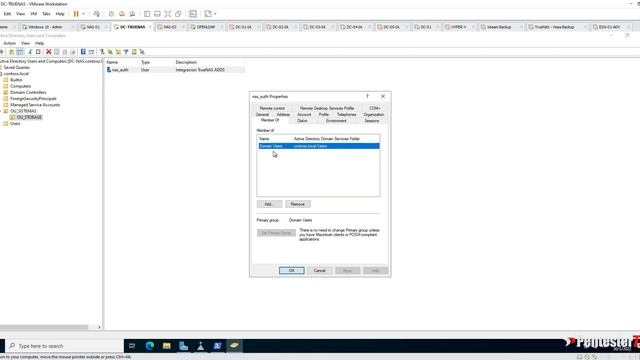Open the snapshot manager toolbar icon
This screenshot has height=360, width=640.
tap(132, 14)
